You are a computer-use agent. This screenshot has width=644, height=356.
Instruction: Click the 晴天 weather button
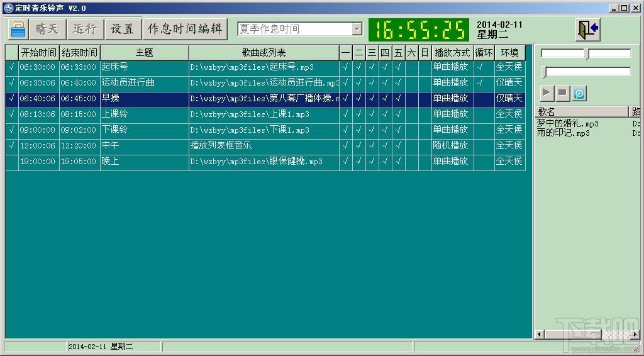click(x=47, y=29)
